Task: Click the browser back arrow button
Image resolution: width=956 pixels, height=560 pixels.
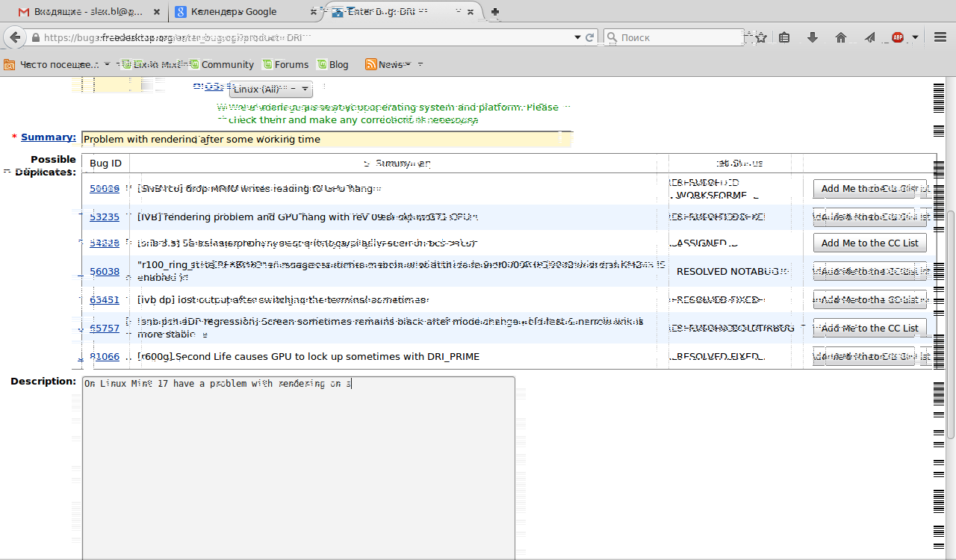Action: pos(14,37)
